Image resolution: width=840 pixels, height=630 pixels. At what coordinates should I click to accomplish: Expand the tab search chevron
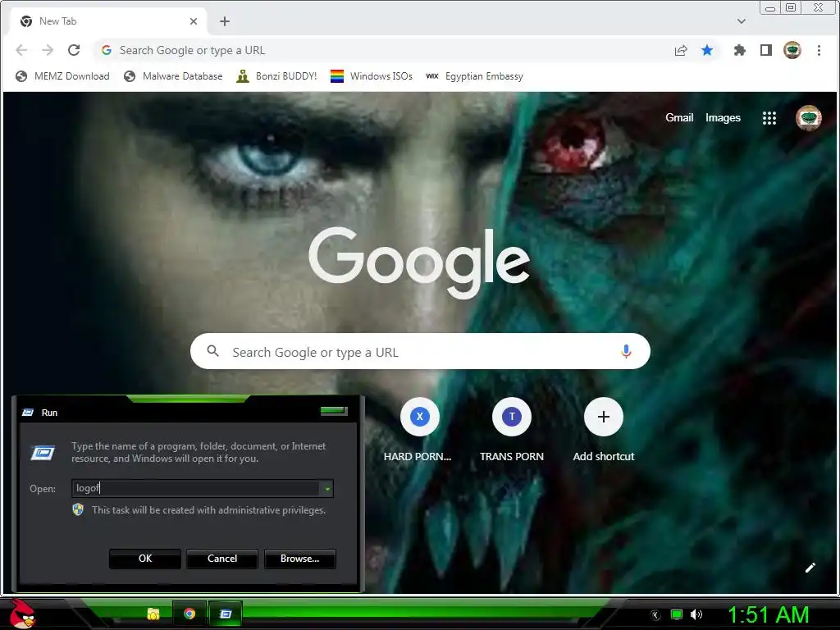click(x=742, y=21)
